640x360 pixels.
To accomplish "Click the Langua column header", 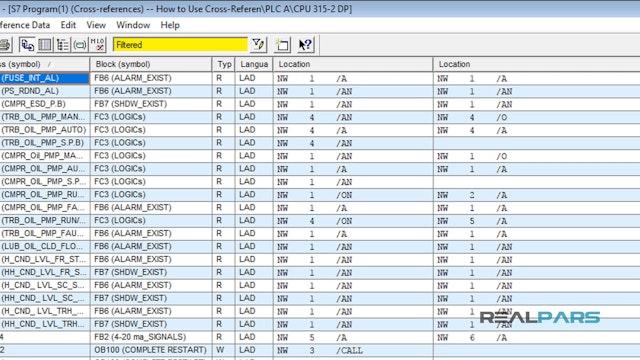I will tap(254, 64).
